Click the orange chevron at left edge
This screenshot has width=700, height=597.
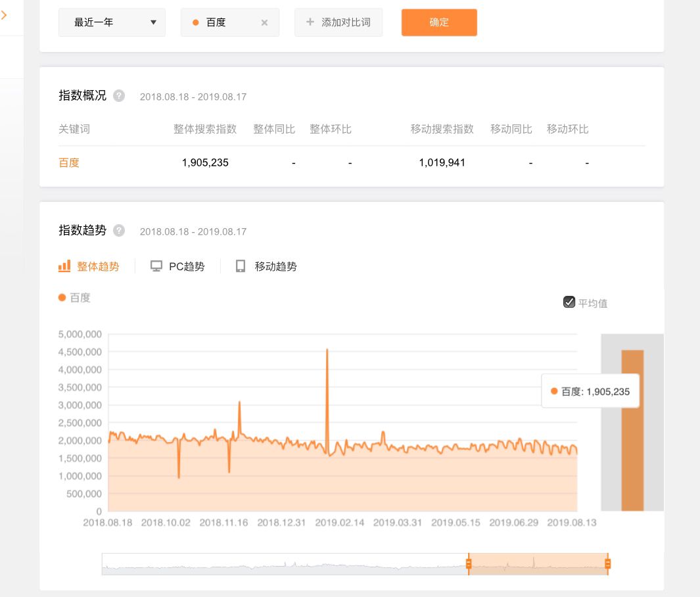click(4, 14)
